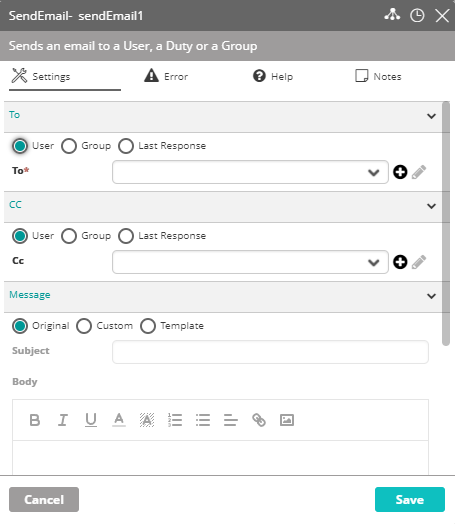Select User radio in CC section
The image size is (455, 524).
click(x=20, y=236)
